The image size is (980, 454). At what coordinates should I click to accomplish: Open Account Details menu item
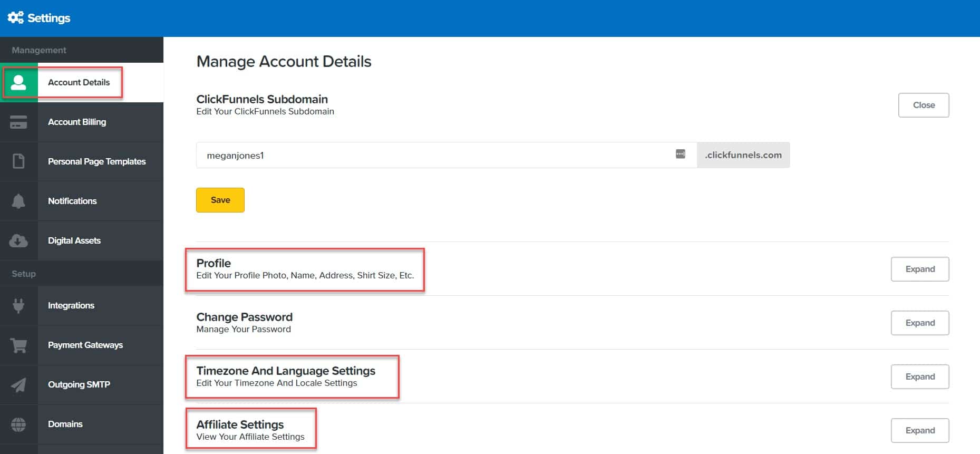[82, 82]
